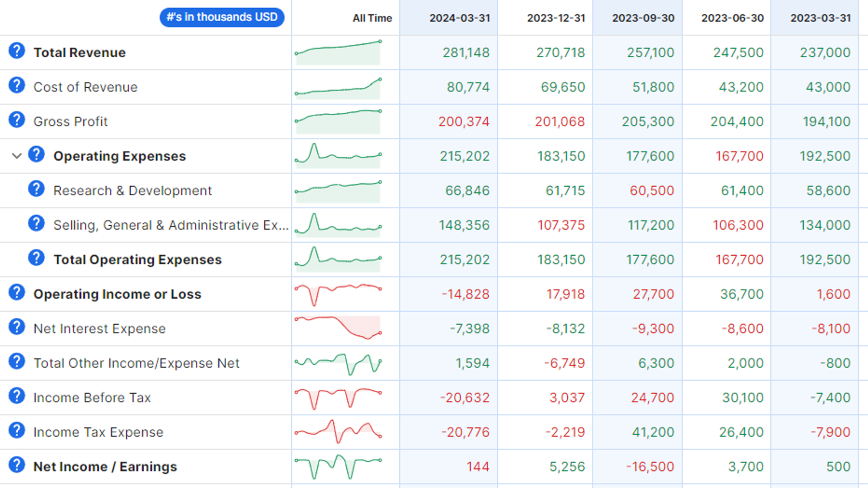Open Income Tax Expense help icon
868x488 pixels.
click(x=16, y=431)
